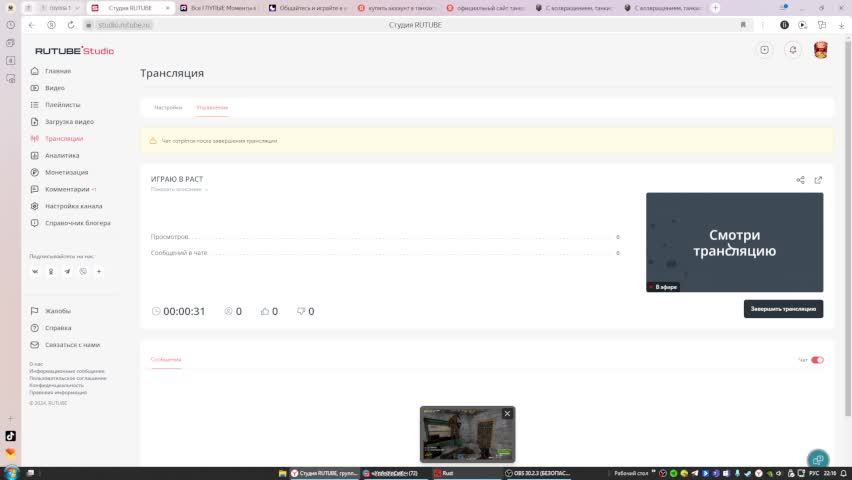Click the dislike counter icon
Image resolution: width=852 pixels, height=480 pixels.
301,311
